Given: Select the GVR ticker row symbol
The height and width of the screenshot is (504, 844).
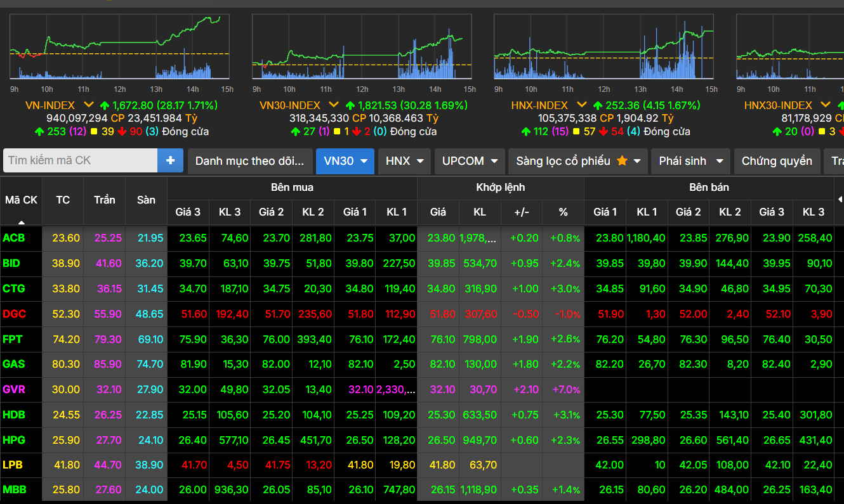Looking at the screenshot, I should tap(14, 389).
